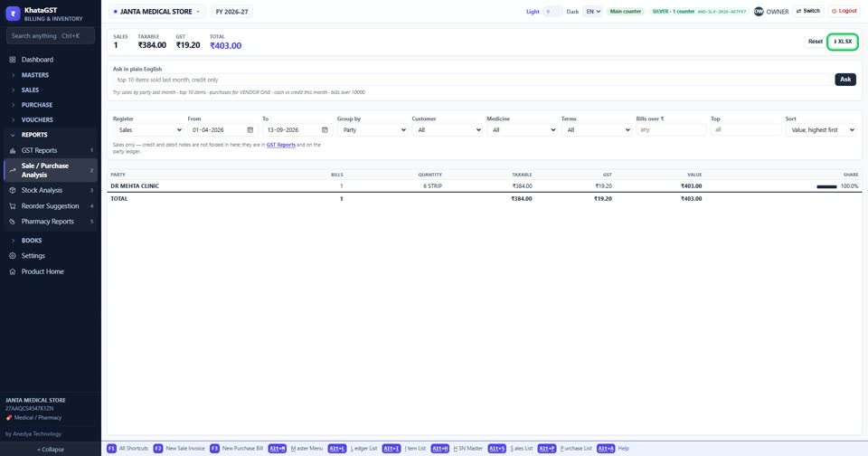Click the F3 New Purchase Bill key badge
Image resolution: width=868 pixels, height=456 pixels.
pos(214,448)
